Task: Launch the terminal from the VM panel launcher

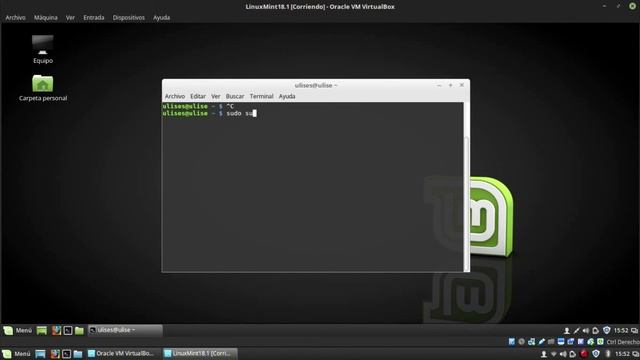Action: point(68,331)
